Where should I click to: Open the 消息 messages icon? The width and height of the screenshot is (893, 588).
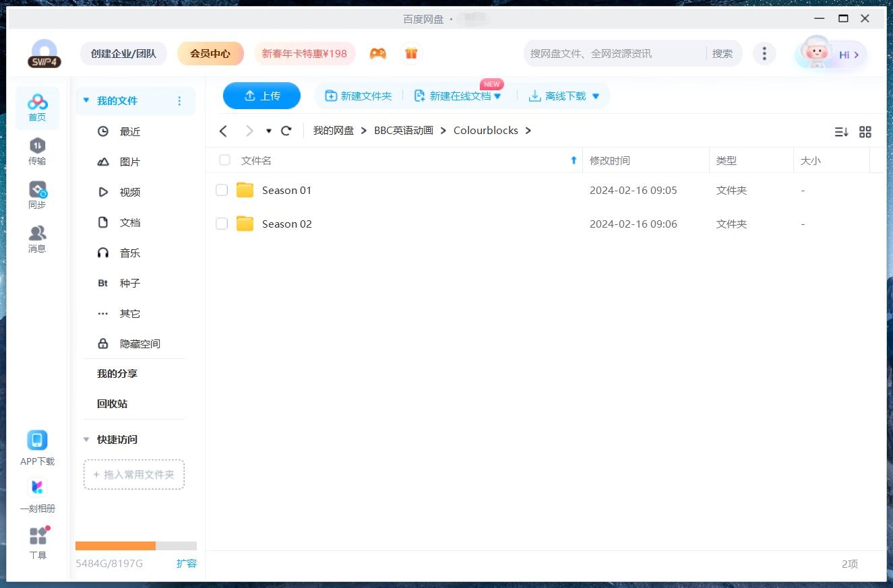point(37,239)
